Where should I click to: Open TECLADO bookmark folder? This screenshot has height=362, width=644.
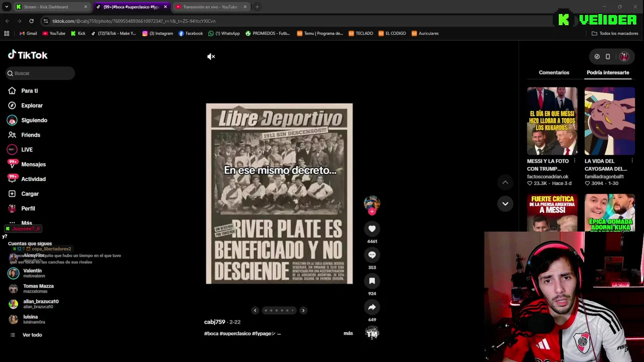point(360,33)
